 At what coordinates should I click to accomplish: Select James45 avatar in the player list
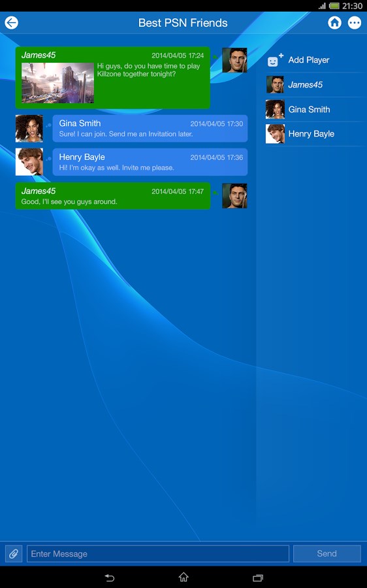275,85
